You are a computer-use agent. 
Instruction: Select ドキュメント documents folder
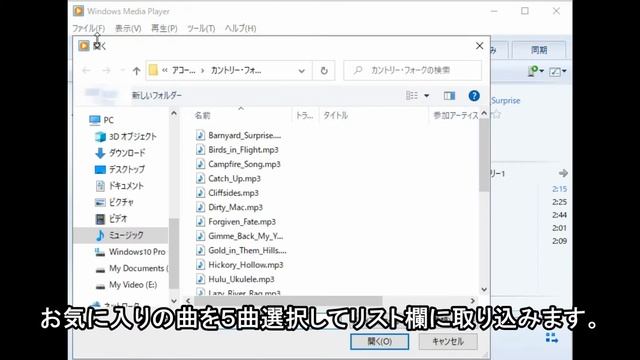[x=119, y=186]
